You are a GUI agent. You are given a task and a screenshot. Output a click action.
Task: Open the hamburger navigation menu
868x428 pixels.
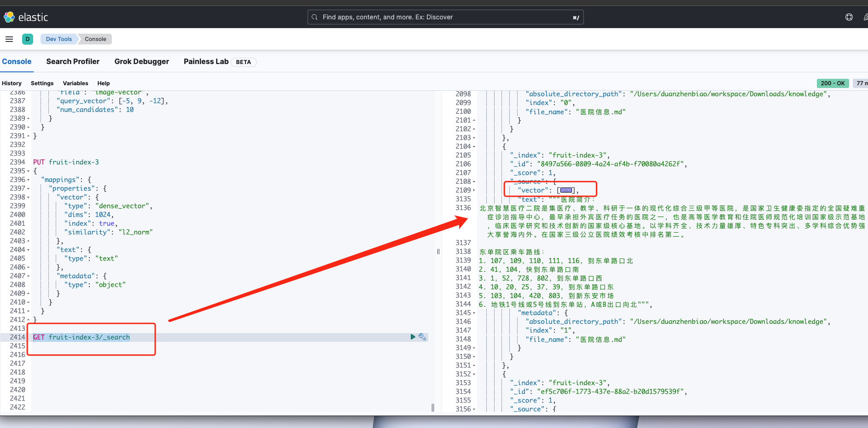pyautogui.click(x=9, y=39)
